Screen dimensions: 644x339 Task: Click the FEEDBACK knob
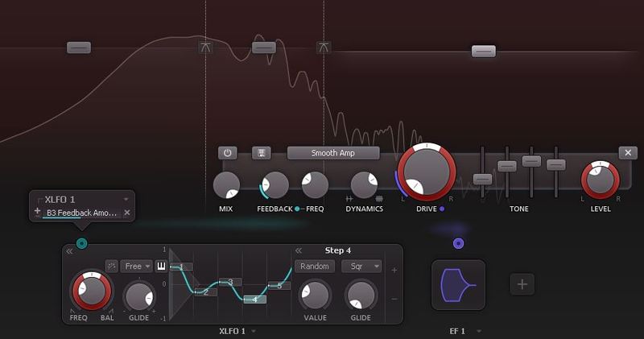coord(275,185)
